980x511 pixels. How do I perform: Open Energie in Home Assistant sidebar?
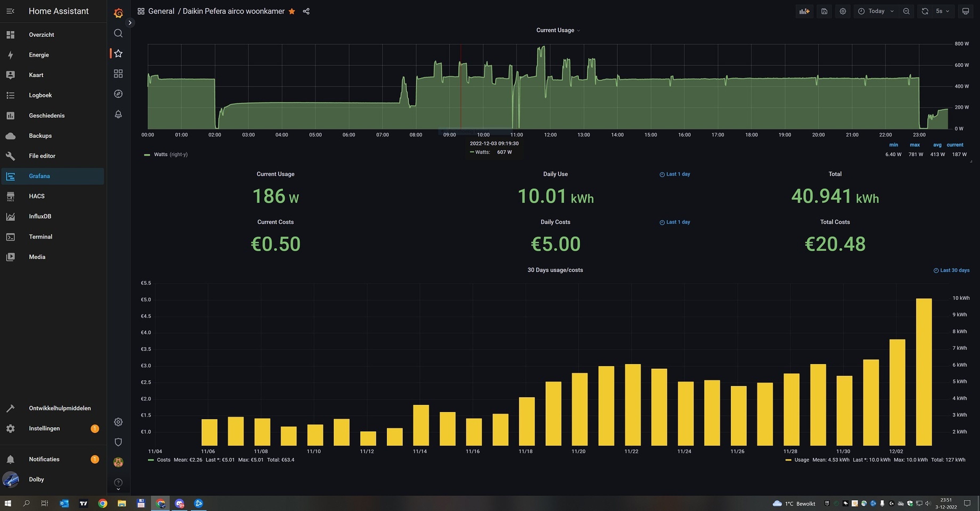tap(39, 55)
